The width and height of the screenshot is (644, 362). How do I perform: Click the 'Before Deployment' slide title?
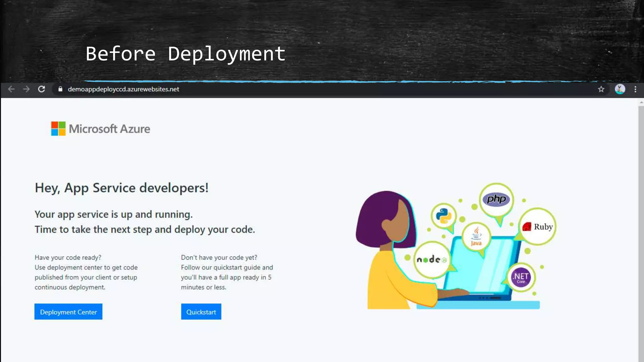pos(186,54)
